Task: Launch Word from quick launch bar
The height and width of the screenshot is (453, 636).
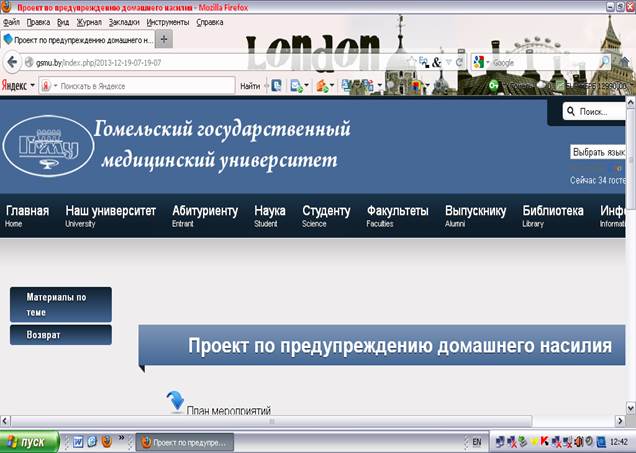Action: (78, 441)
